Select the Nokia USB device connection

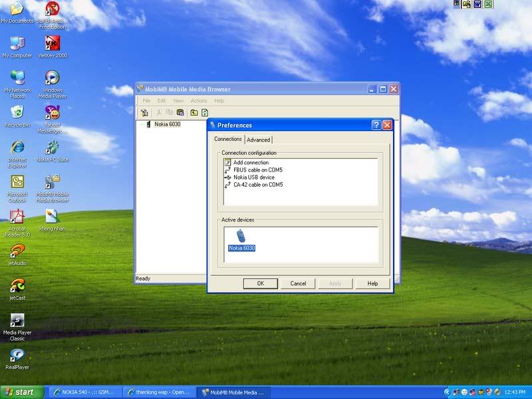253,178
